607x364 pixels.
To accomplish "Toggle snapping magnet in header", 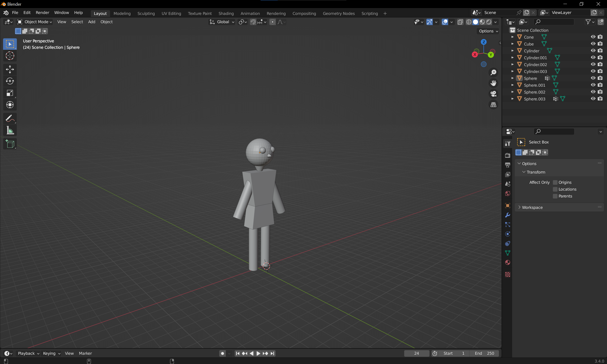I will pos(253,22).
